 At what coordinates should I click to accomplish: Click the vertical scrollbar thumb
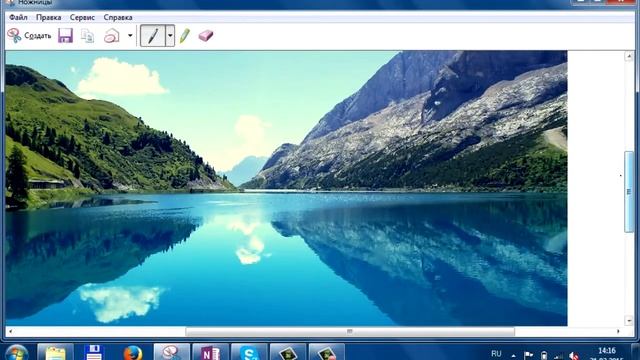point(629,192)
